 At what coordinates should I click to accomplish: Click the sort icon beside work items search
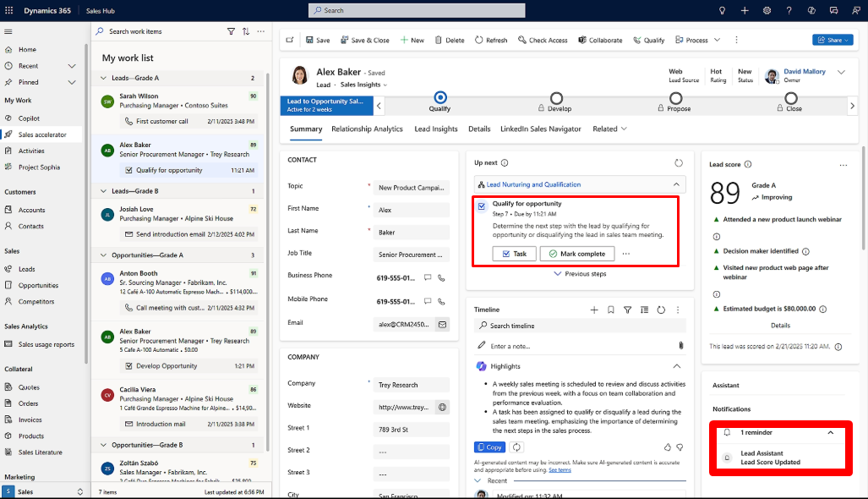(x=246, y=31)
